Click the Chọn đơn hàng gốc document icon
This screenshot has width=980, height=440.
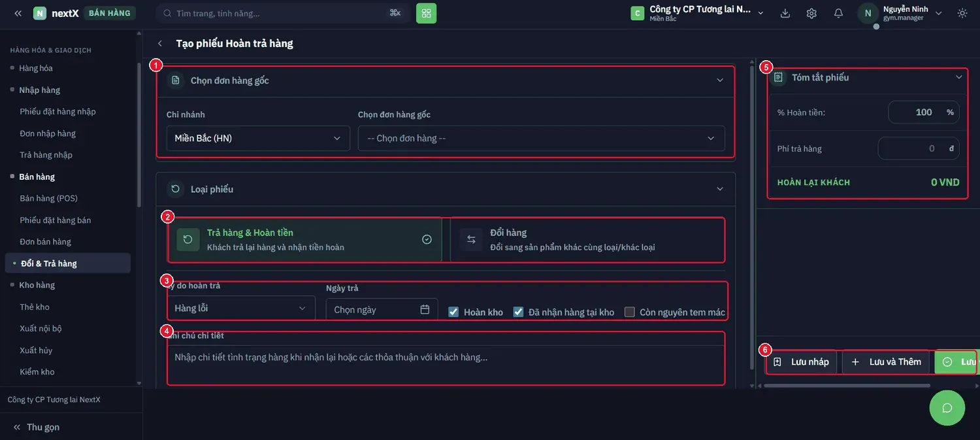[x=175, y=80]
